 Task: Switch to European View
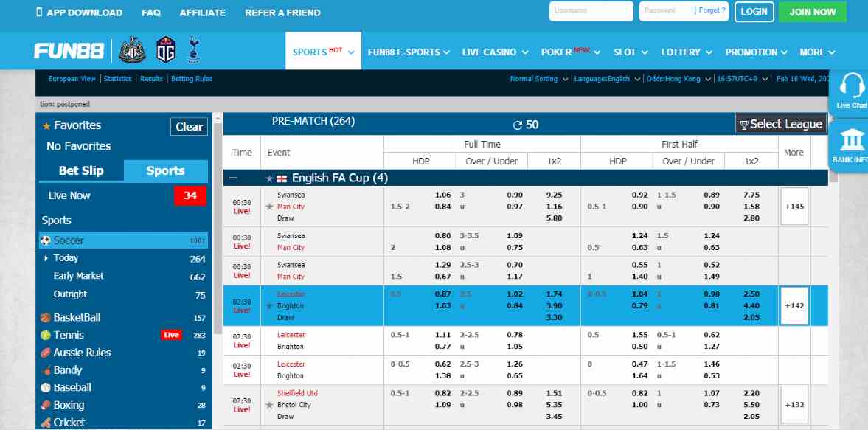click(72, 79)
